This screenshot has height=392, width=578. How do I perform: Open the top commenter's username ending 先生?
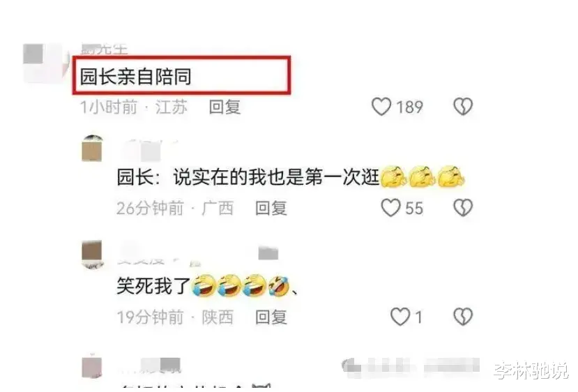coord(104,49)
